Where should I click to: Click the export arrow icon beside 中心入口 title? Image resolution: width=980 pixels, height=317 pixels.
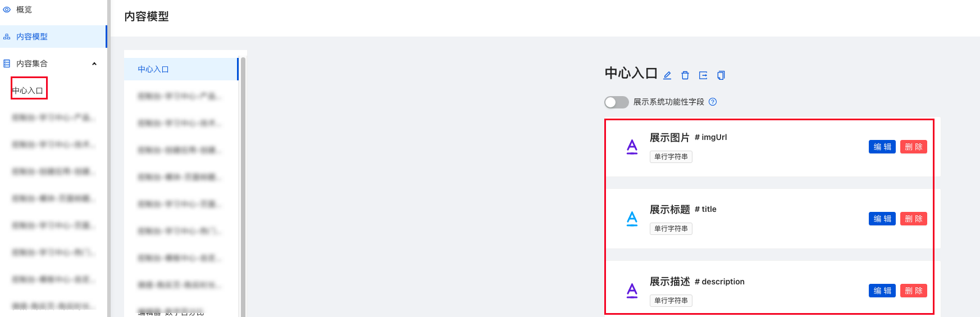pyautogui.click(x=703, y=75)
